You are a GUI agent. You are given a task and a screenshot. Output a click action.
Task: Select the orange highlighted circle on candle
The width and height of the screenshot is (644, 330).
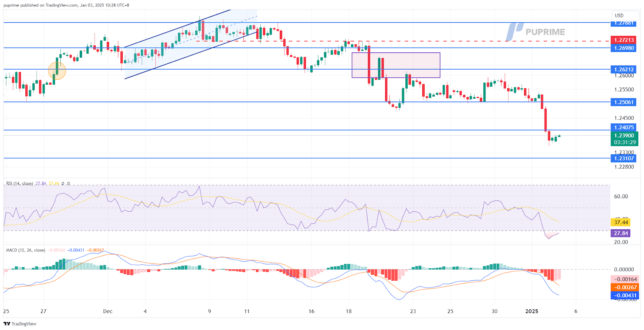(x=57, y=71)
